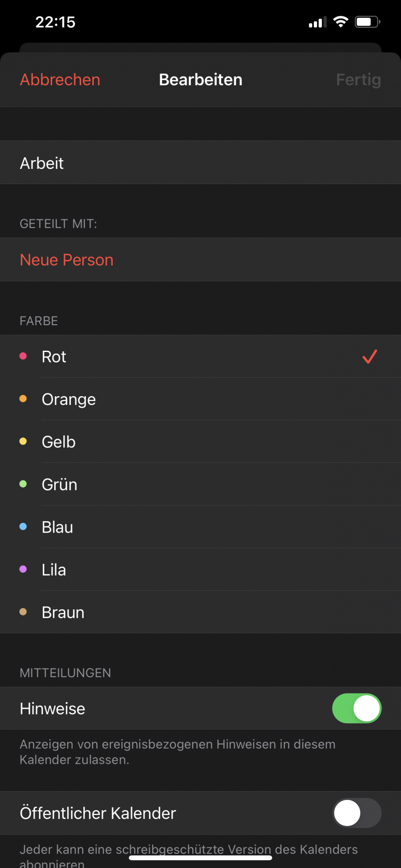Tap the battery indicator icon

tap(367, 22)
